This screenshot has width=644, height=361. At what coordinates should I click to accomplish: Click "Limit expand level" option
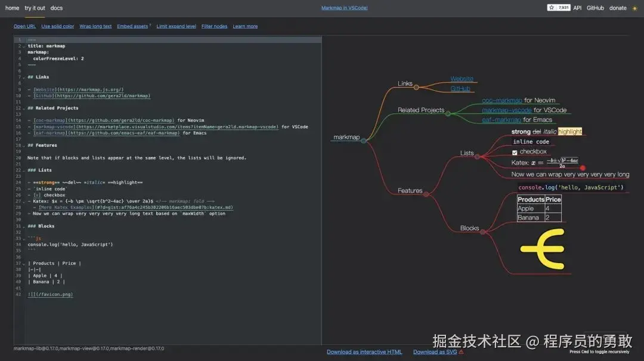pyautogui.click(x=176, y=26)
